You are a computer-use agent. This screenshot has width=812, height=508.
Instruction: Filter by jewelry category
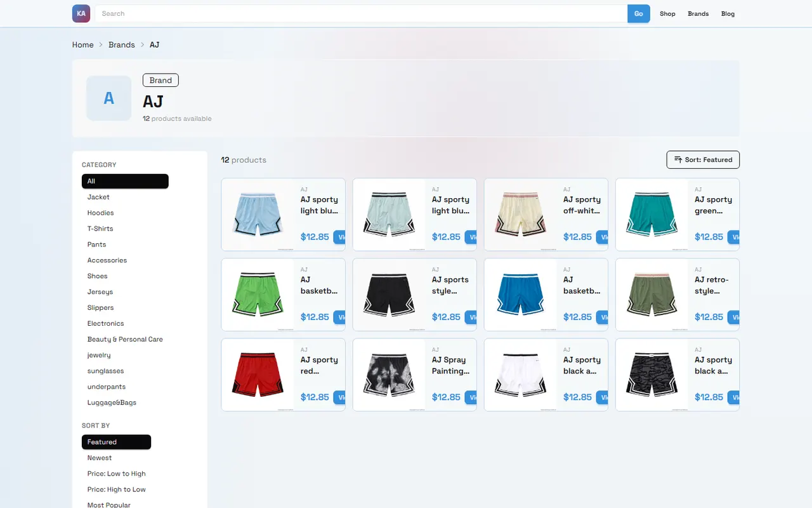click(99, 355)
